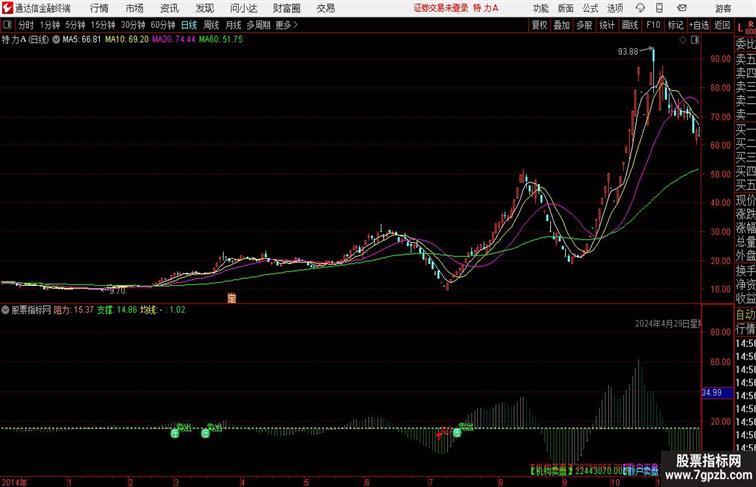Expand main chart indicator dropdown beside 特力A
This screenshot has width=756, height=487.
[56, 40]
